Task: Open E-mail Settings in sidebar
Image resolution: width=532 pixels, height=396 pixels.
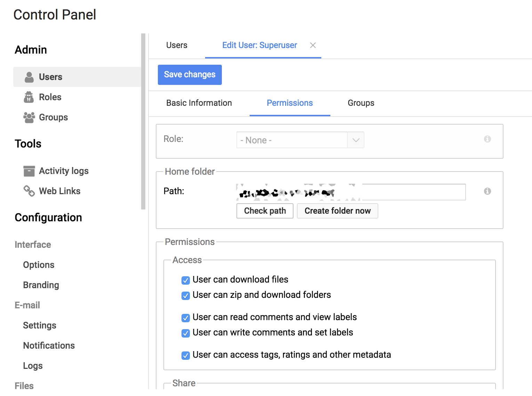Action: click(x=40, y=325)
